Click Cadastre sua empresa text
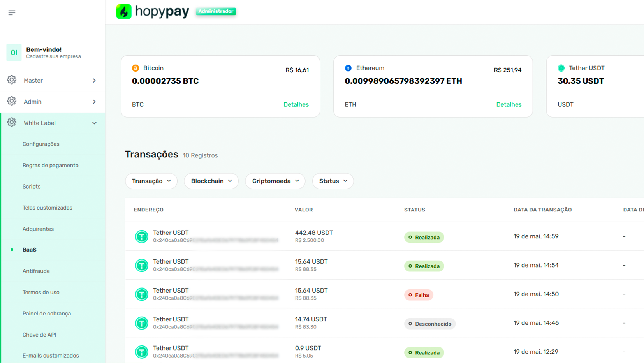This screenshot has height=363, width=644. coord(53,56)
